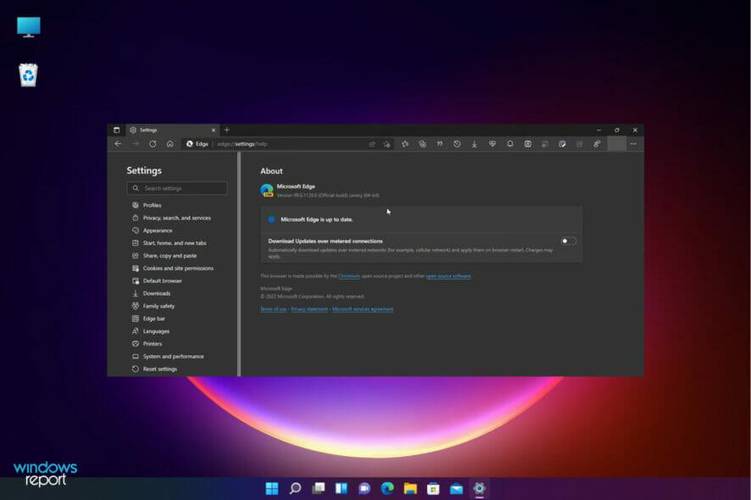Close the Settings tab
Viewport: 751px width, 500px height.
click(x=214, y=130)
